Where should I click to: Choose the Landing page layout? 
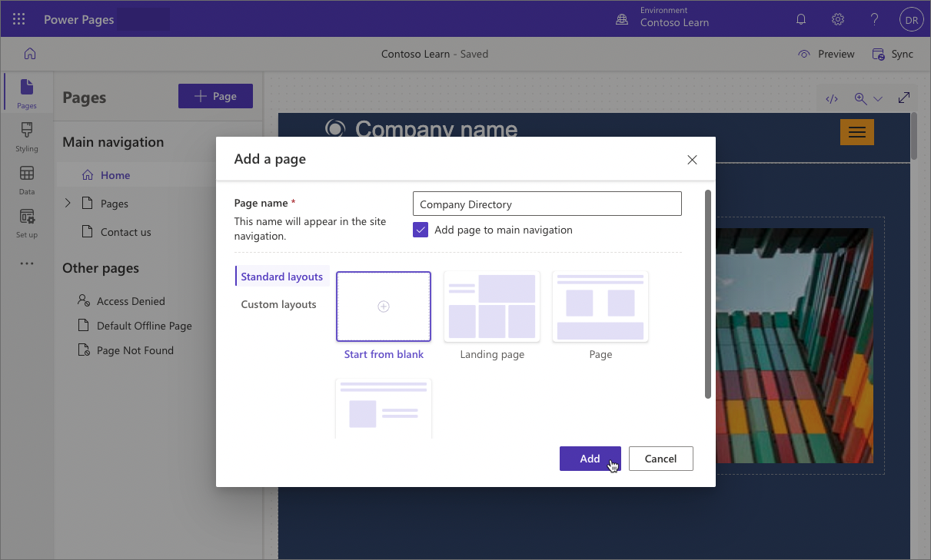[x=492, y=307]
